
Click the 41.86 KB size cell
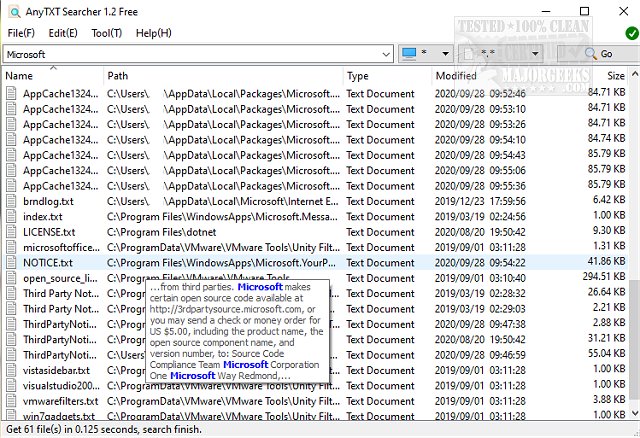point(607,261)
